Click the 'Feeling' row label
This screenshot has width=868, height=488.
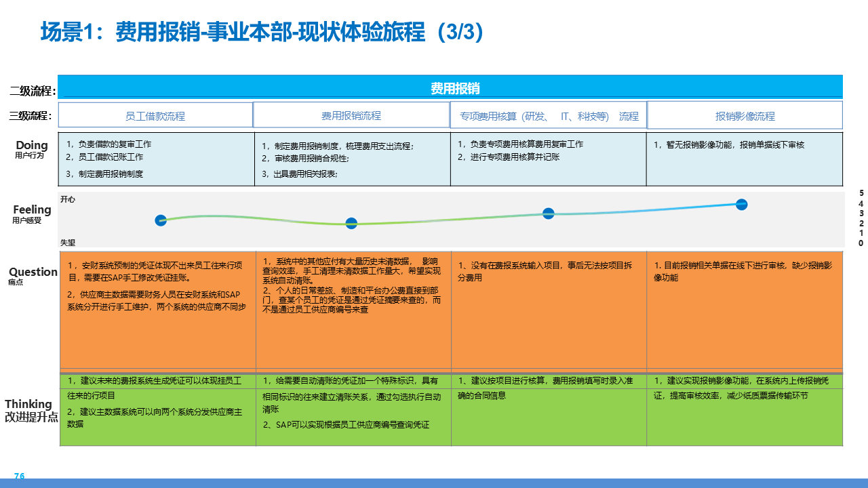click(x=32, y=209)
